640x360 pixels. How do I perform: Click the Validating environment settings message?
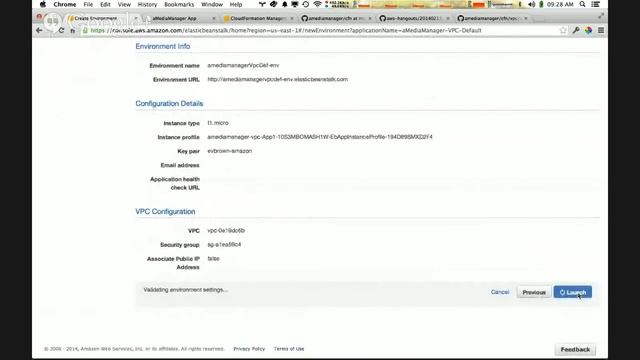[x=186, y=290]
